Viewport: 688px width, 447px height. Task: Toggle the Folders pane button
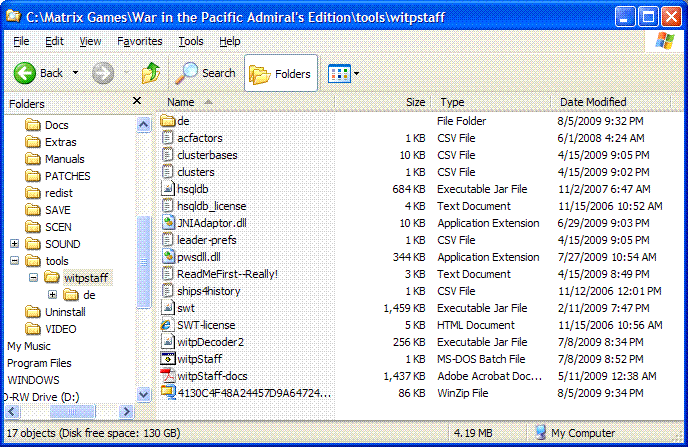pyautogui.click(x=281, y=73)
